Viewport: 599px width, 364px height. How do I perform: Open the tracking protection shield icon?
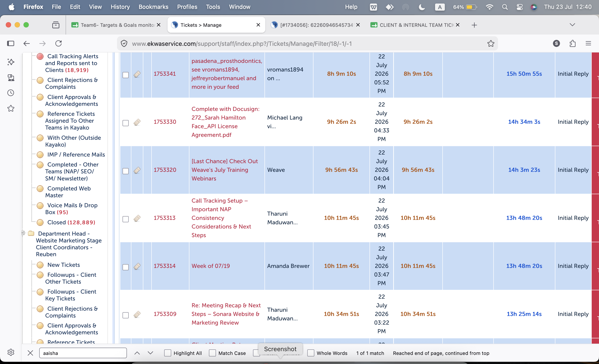(x=124, y=43)
